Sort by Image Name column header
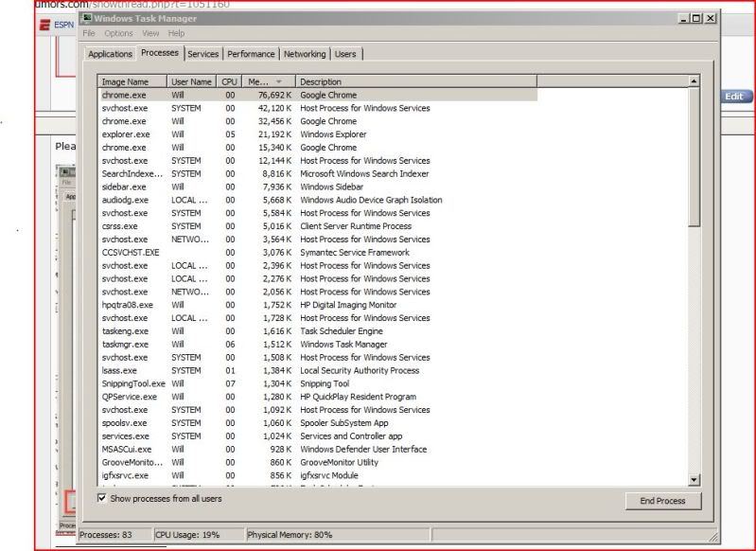 (132, 81)
